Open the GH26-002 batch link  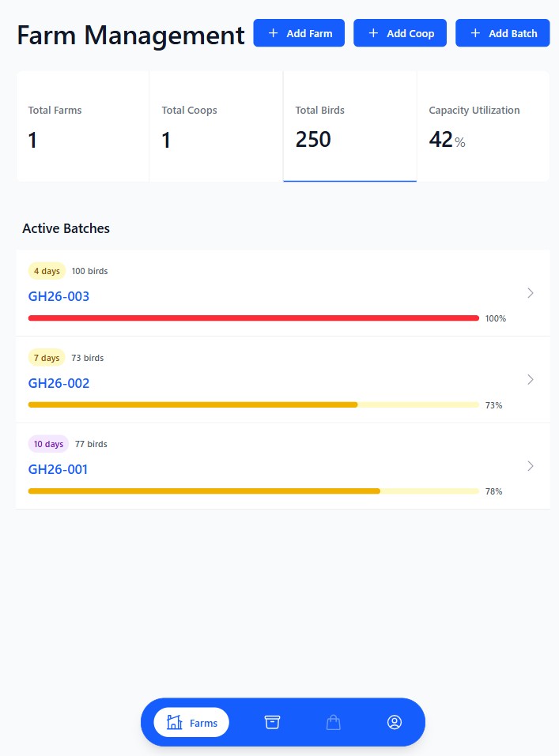(x=59, y=383)
